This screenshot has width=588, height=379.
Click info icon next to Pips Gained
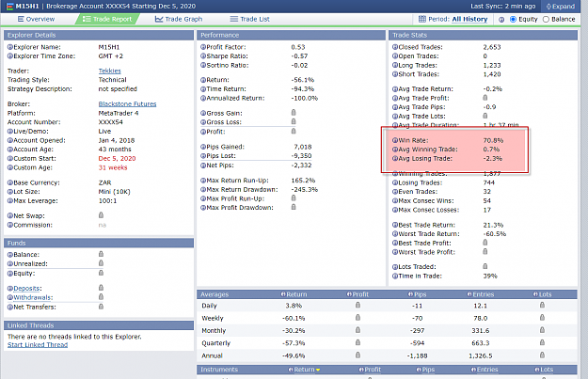[x=203, y=147]
